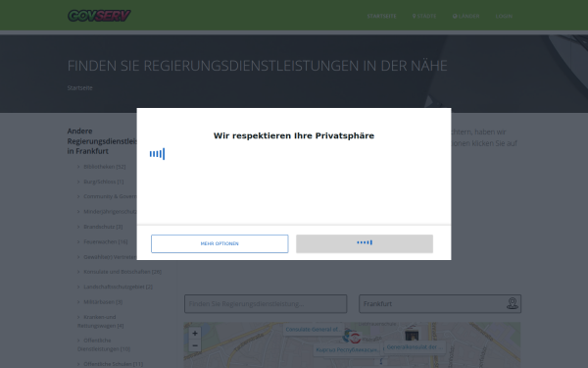Image resolution: width=588 pixels, height=368 pixels.
Task: Open the Länder menu item
Action: click(x=465, y=16)
